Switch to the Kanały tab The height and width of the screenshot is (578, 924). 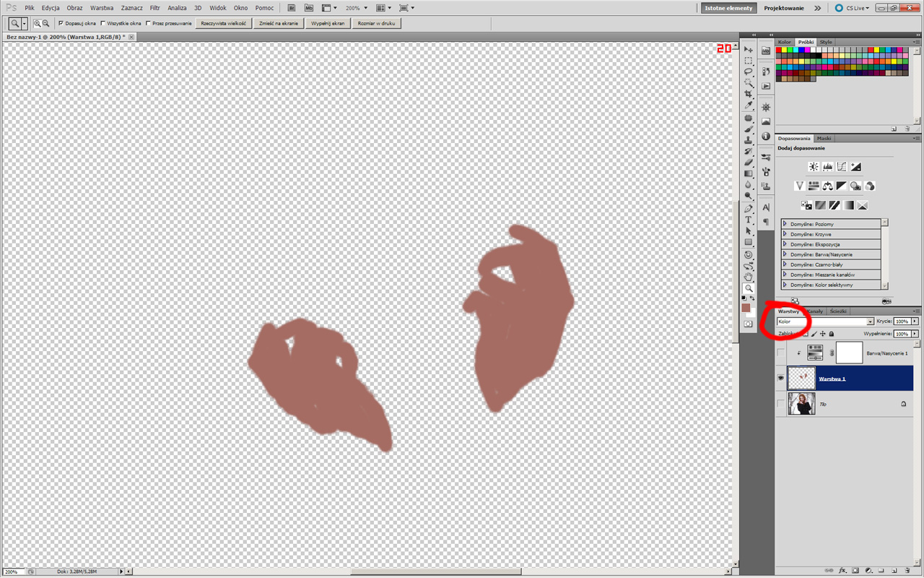point(814,311)
